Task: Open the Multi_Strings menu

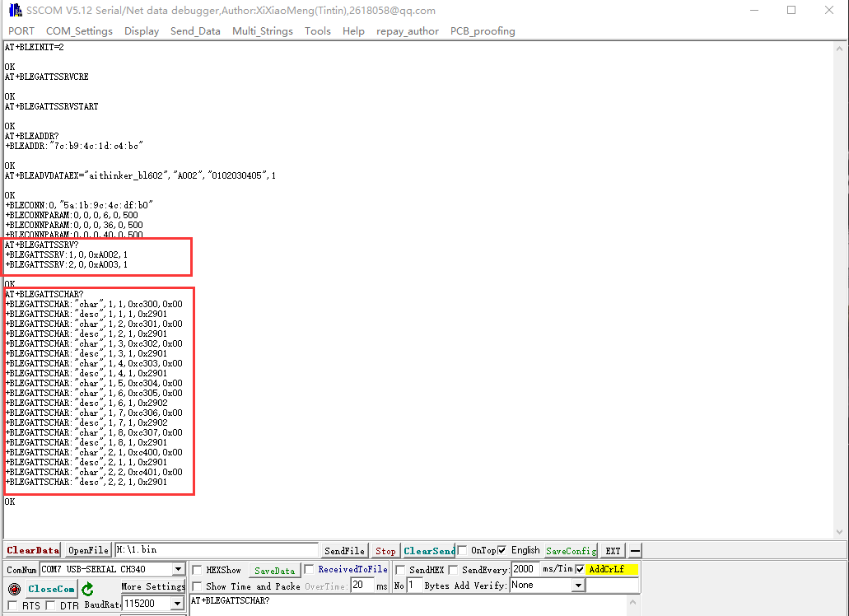Action: (x=262, y=31)
